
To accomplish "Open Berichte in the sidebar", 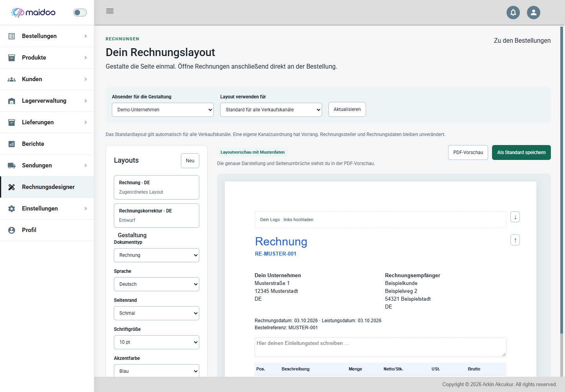I will (x=47, y=144).
